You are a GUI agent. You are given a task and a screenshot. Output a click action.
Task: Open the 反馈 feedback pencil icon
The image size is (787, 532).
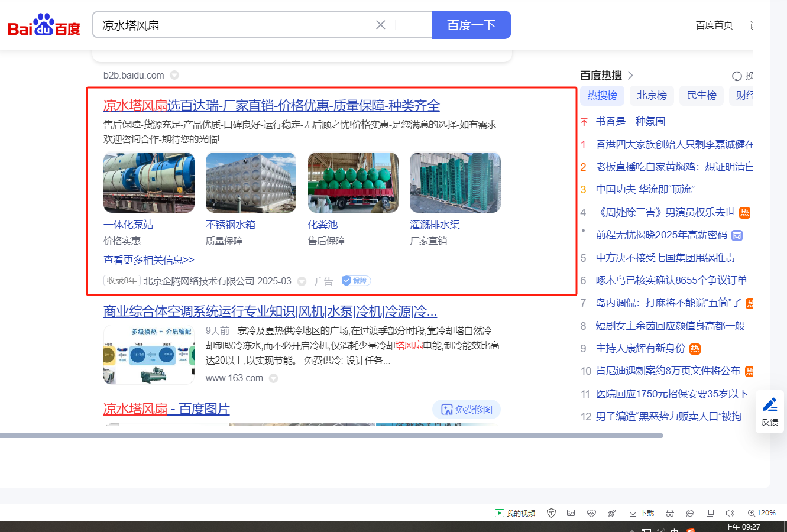770,411
